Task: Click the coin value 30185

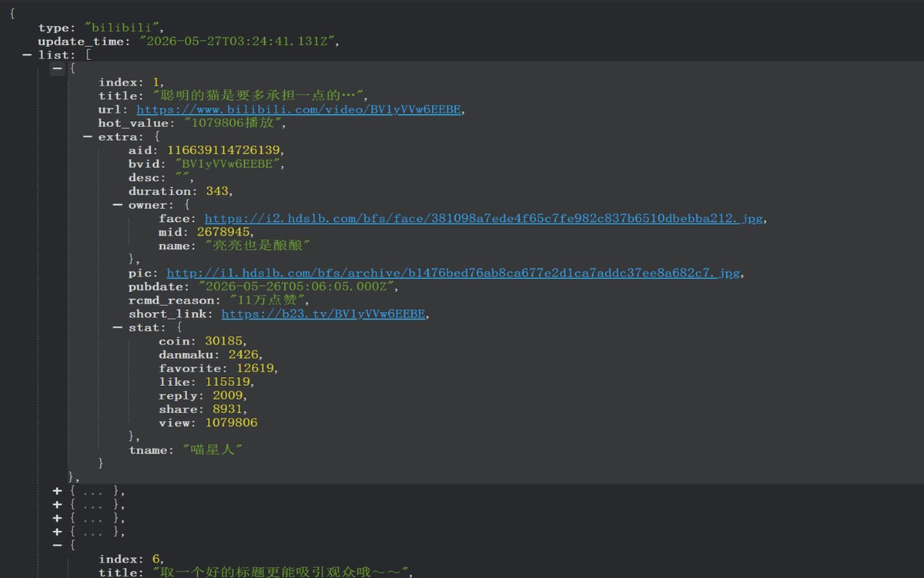Action: pyautogui.click(x=224, y=341)
